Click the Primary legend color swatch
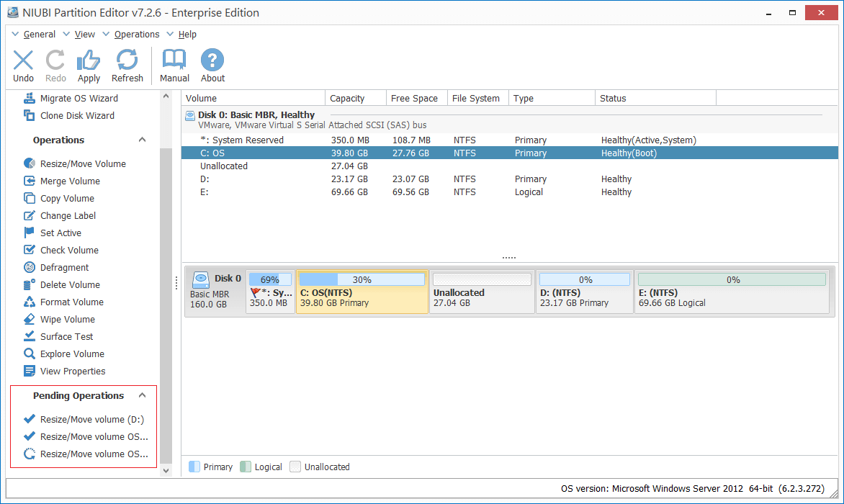Screen dimensions: 844x504 click(194, 467)
